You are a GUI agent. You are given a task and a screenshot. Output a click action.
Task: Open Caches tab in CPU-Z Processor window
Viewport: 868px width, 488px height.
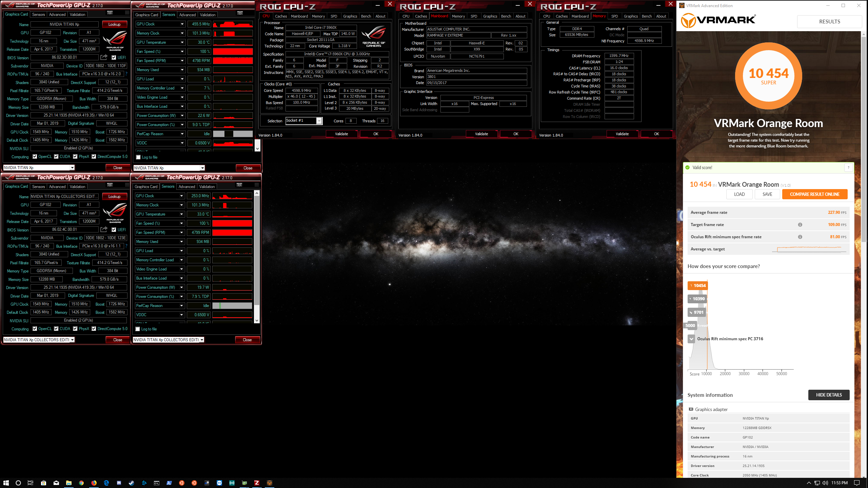click(281, 16)
